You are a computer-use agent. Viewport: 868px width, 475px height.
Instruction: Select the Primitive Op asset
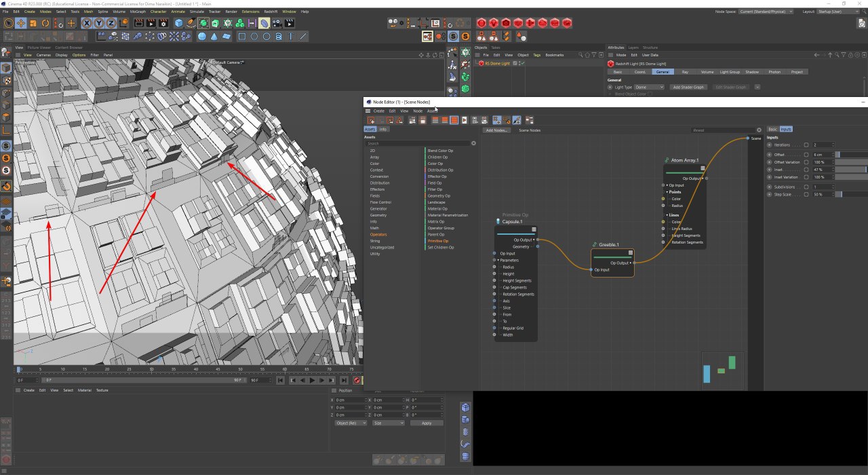coord(437,241)
